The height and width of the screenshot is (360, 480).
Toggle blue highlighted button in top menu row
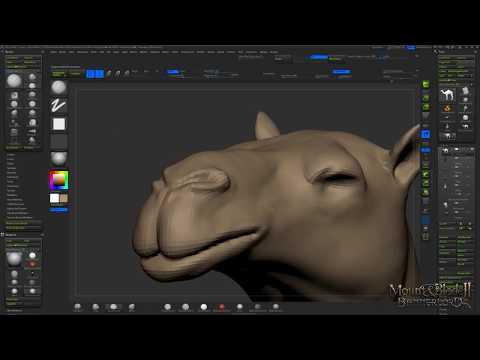(411, 48)
